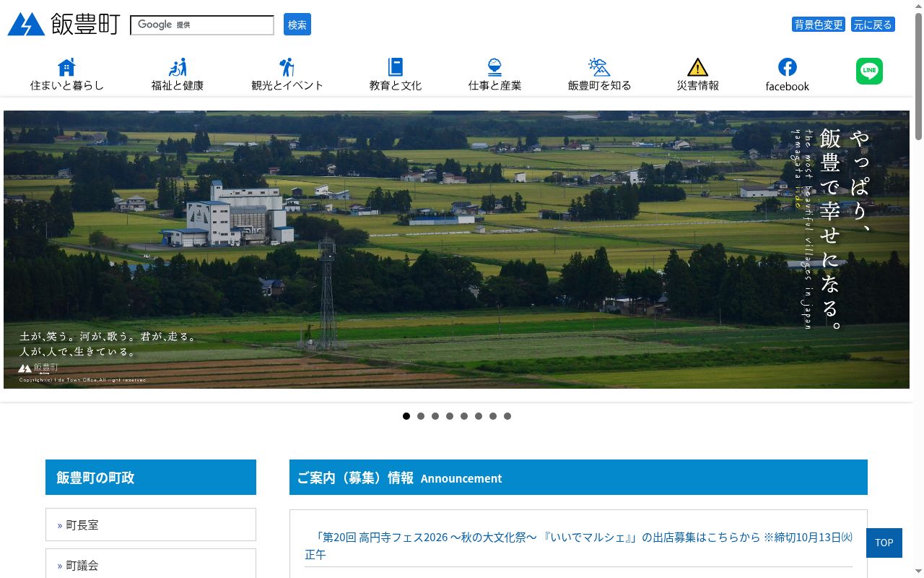Screen dimensions: 924x578
Task: Show the eighth slide via carousel dot
Action: click(x=507, y=416)
